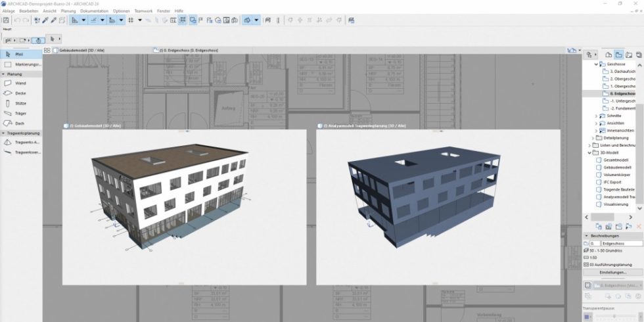
Task: Select the Wand tool
Action: (20, 83)
